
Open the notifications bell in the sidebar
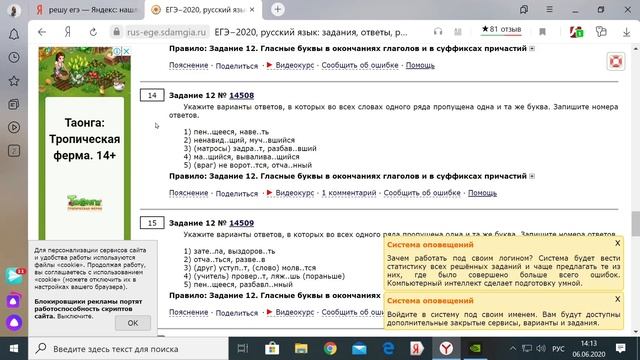point(14,34)
